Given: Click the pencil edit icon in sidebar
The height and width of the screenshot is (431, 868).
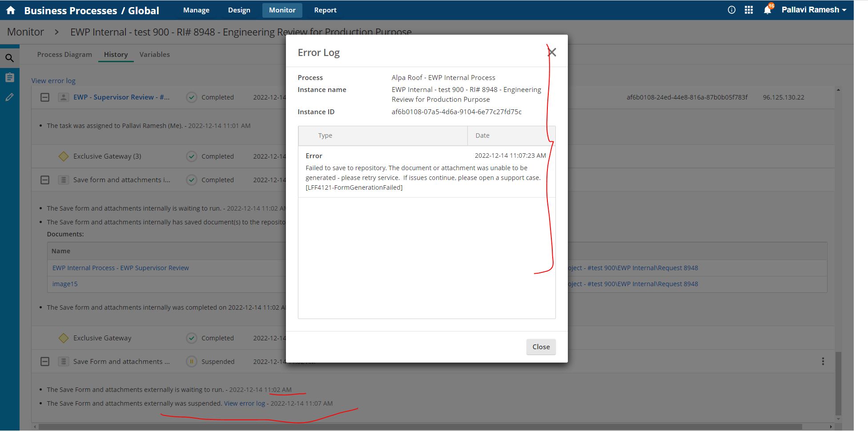Looking at the screenshot, I should click(9, 97).
